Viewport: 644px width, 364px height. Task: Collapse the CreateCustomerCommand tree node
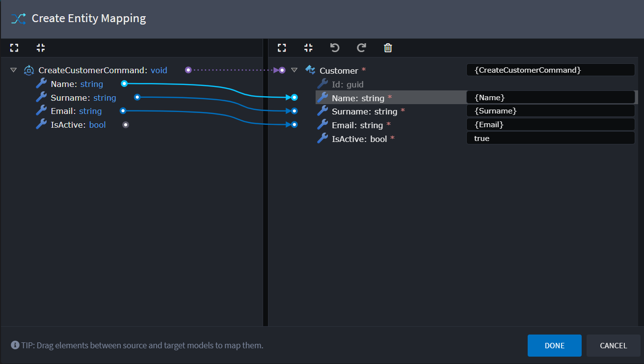pyautogui.click(x=13, y=70)
